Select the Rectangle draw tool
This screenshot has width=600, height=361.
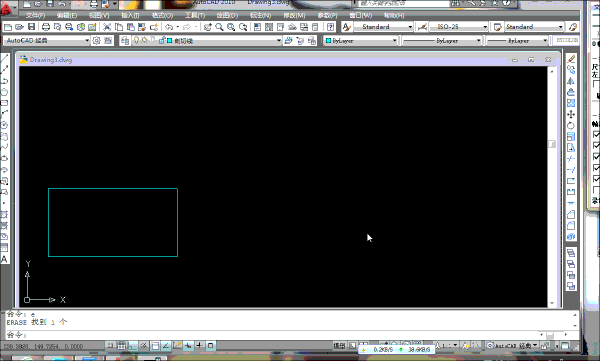coord(4,103)
